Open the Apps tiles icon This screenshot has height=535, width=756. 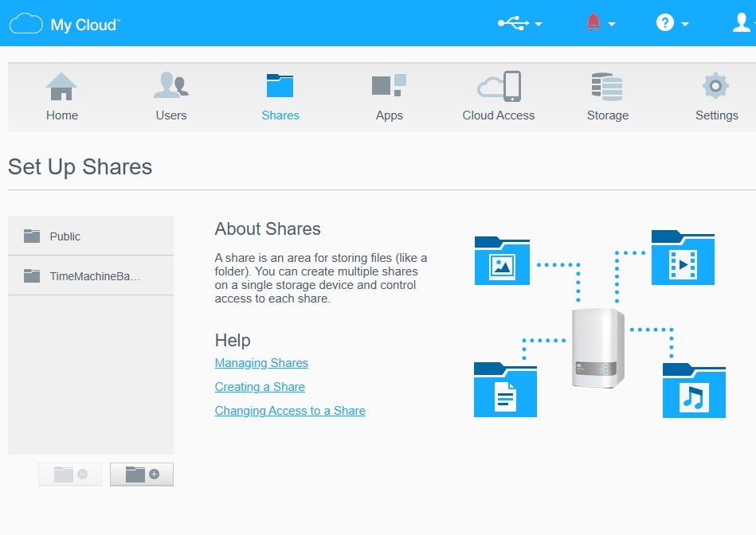[x=389, y=85]
